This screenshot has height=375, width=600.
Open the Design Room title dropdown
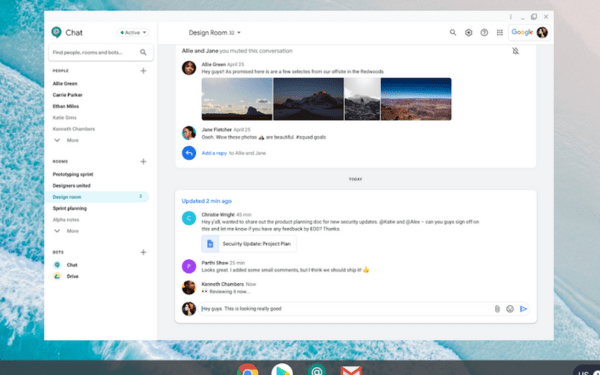(x=215, y=33)
